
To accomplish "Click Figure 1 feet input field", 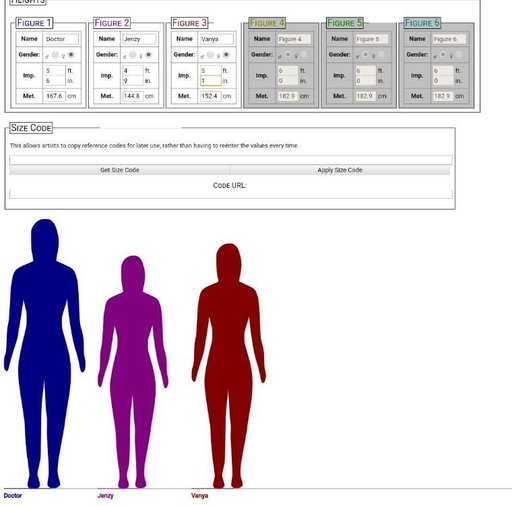I will pyautogui.click(x=55, y=71).
